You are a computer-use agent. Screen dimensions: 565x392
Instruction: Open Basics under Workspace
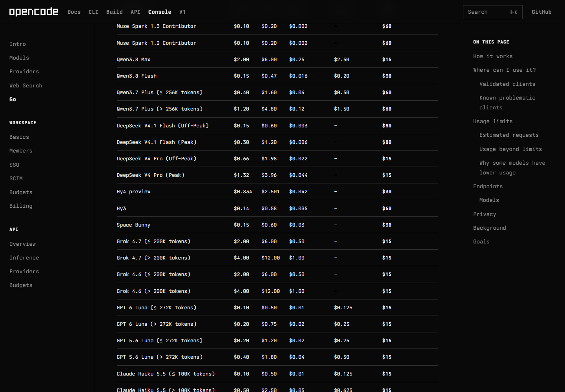pyautogui.click(x=19, y=137)
